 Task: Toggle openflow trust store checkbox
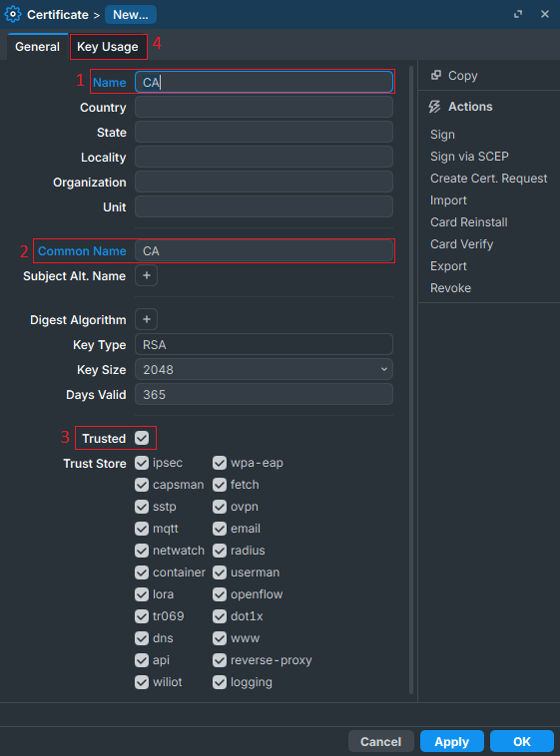220,594
